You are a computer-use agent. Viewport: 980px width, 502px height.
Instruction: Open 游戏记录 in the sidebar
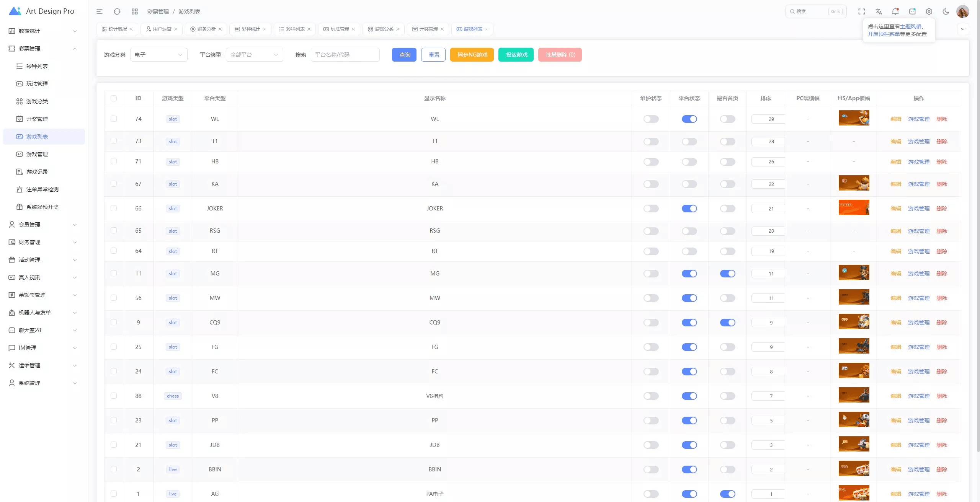pyautogui.click(x=37, y=172)
